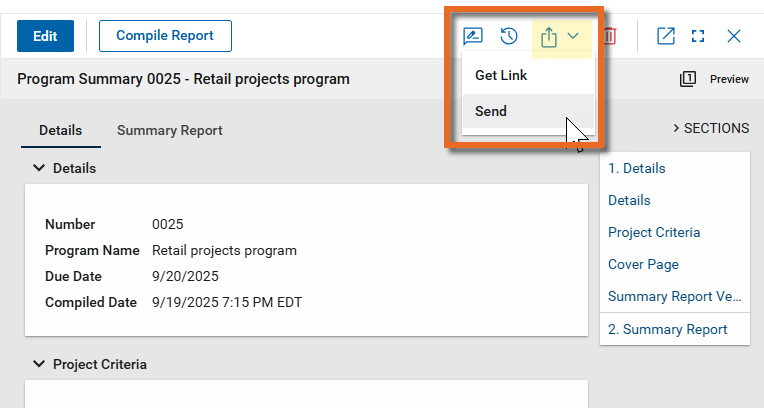This screenshot has width=764, height=408.
Task: Click the signature/annotate icon in toolbar
Action: tap(473, 36)
